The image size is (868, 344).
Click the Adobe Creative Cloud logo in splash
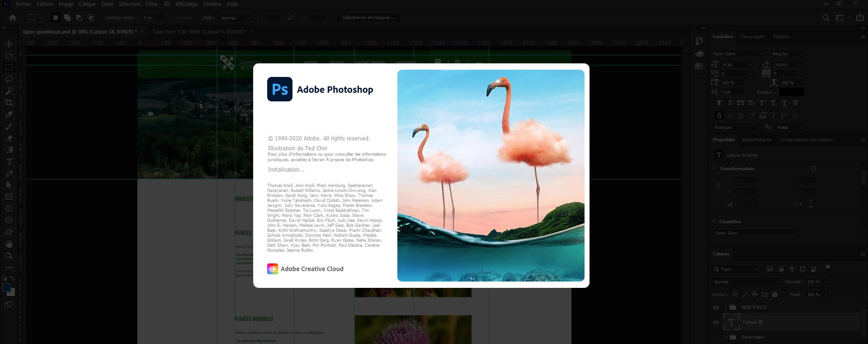(273, 269)
